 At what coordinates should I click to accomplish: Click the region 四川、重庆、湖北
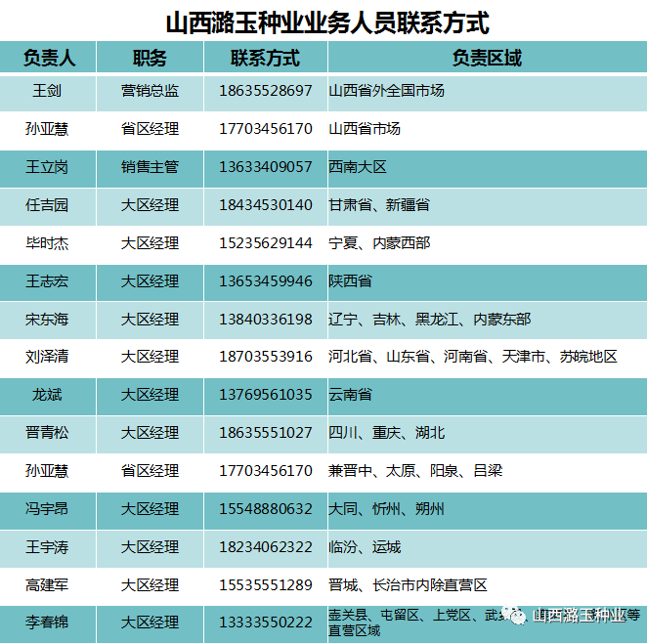click(387, 432)
